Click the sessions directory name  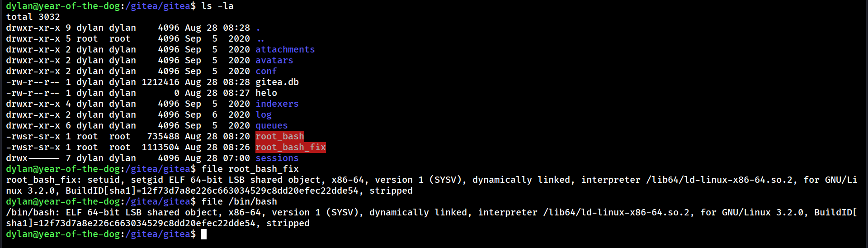(x=277, y=158)
